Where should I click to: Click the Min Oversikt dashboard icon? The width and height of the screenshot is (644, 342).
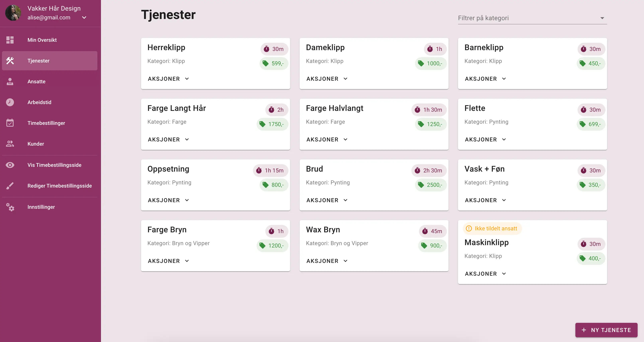(x=10, y=40)
